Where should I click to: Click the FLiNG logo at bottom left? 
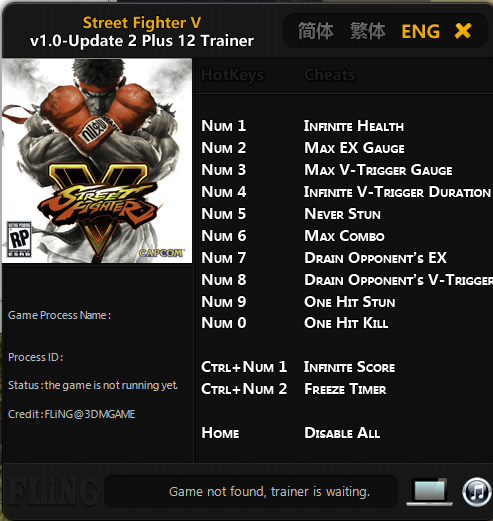click(x=52, y=492)
